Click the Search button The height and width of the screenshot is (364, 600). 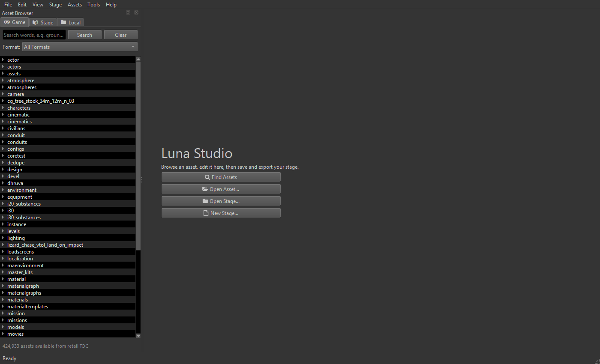[84, 35]
